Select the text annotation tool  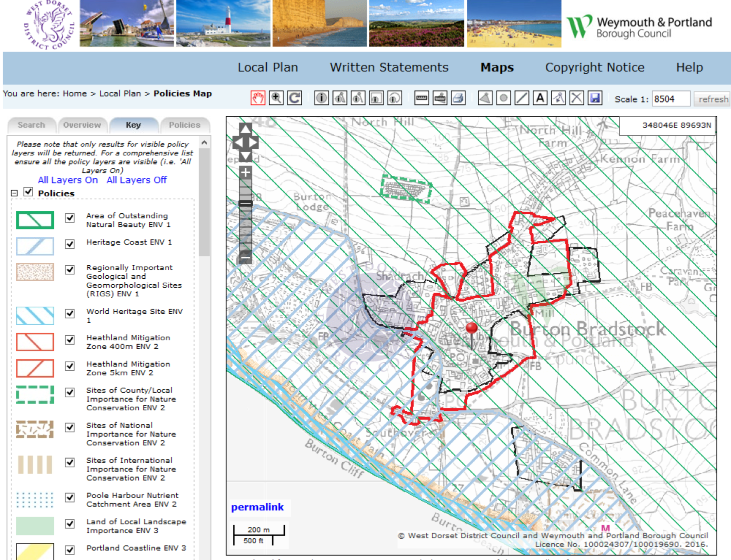(x=540, y=98)
